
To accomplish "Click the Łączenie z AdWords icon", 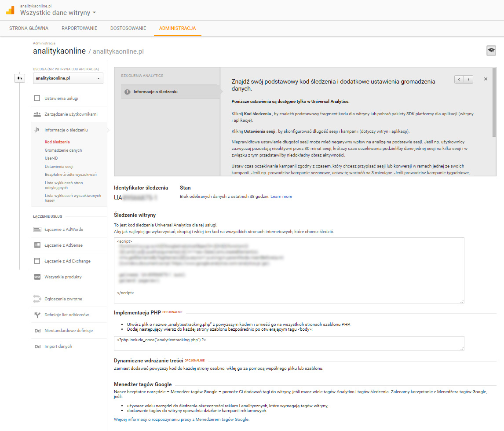I will pyautogui.click(x=37, y=230).
